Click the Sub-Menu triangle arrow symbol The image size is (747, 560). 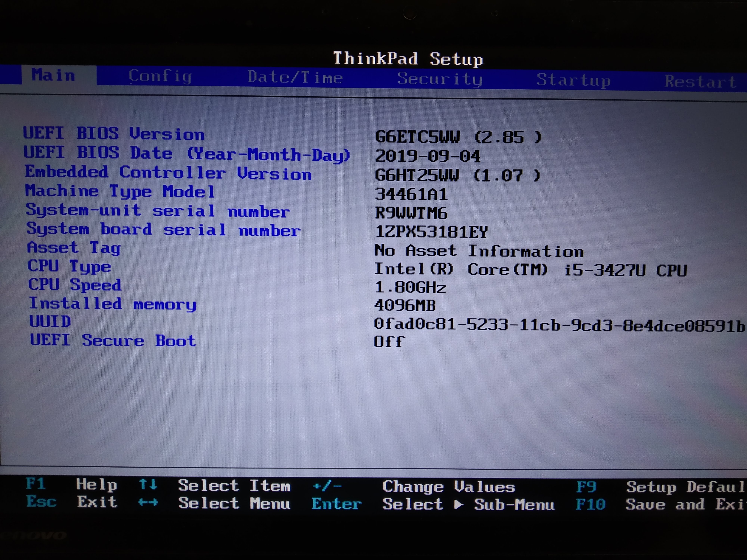pos(458,505)
